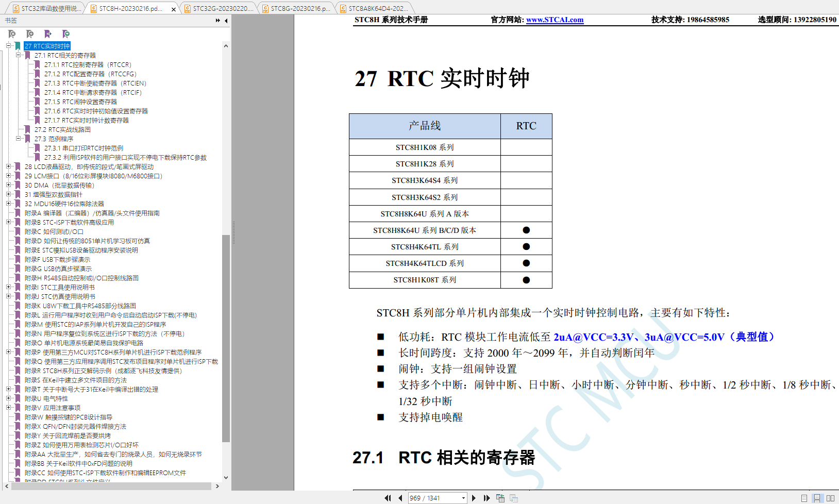This screenshot has width=839, height=504.
Task: Expand the 29 LCM接口 bookmark
Action: tap(8, 176)
